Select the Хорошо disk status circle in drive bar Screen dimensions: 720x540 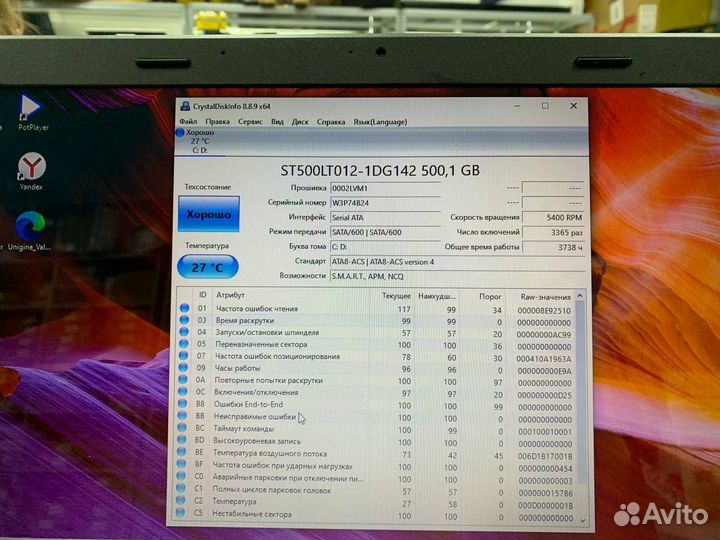(180, 132)
